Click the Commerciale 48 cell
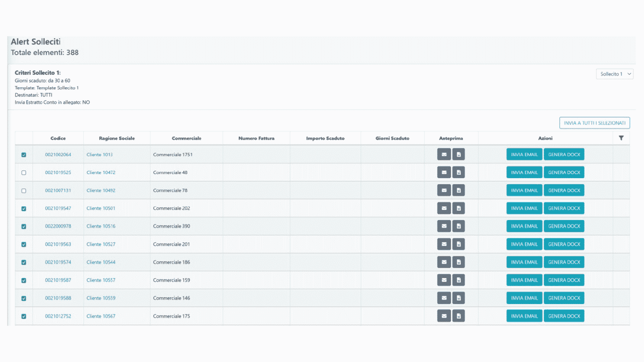 186,172
